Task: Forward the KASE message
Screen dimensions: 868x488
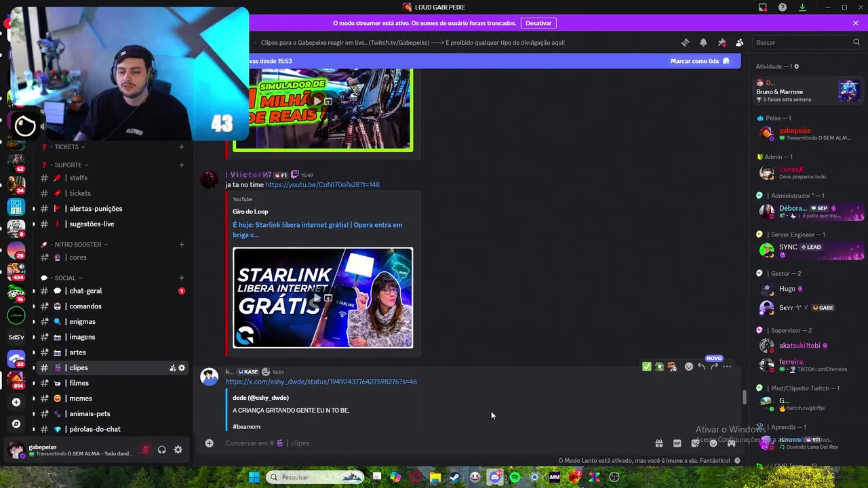Action: tap(714, 367)
